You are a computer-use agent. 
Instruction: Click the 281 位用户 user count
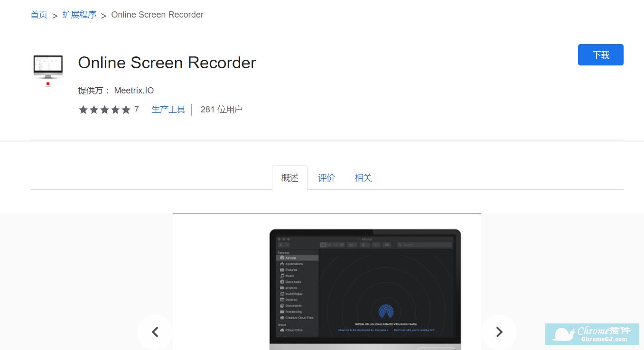tap(222, 110)
